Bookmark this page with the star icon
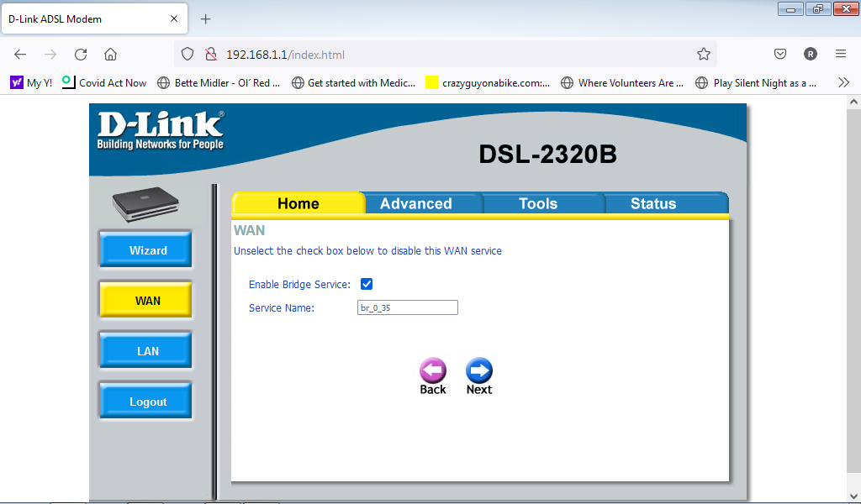 (x=704, y=55)
